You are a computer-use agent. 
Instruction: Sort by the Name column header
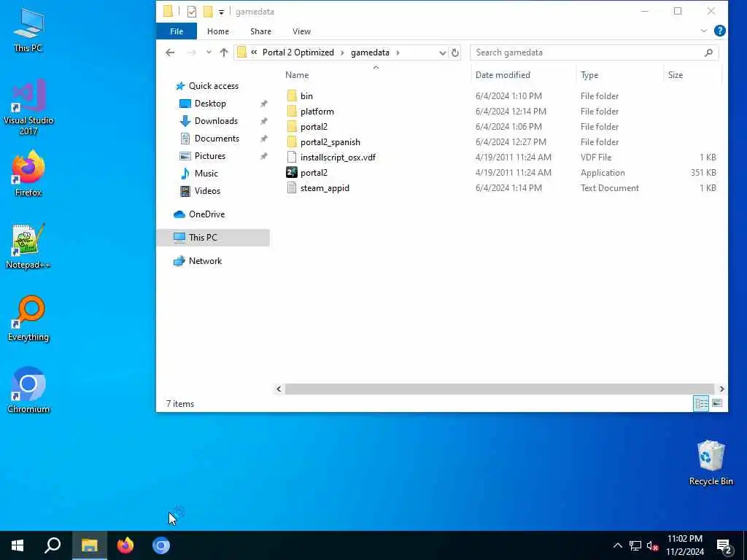297,75
